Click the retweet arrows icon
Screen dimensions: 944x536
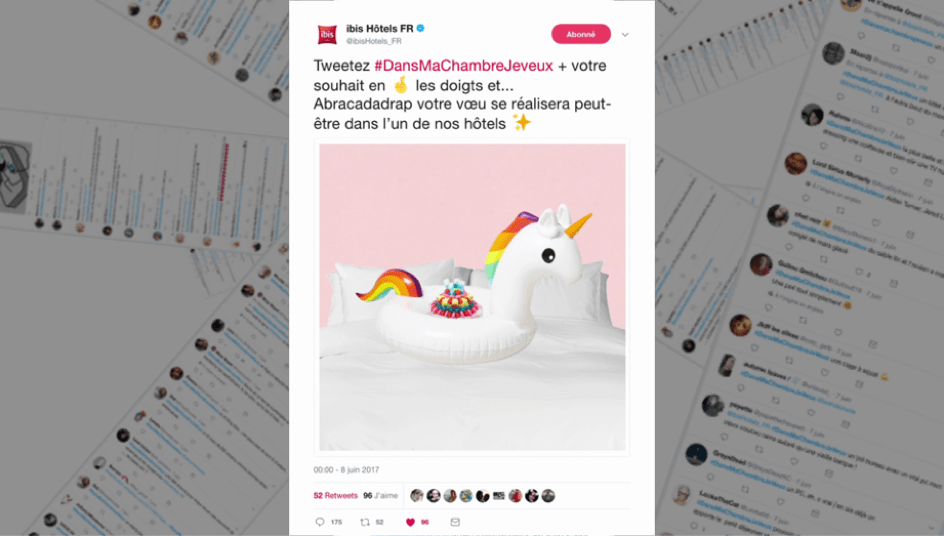(x=365, y=522)
